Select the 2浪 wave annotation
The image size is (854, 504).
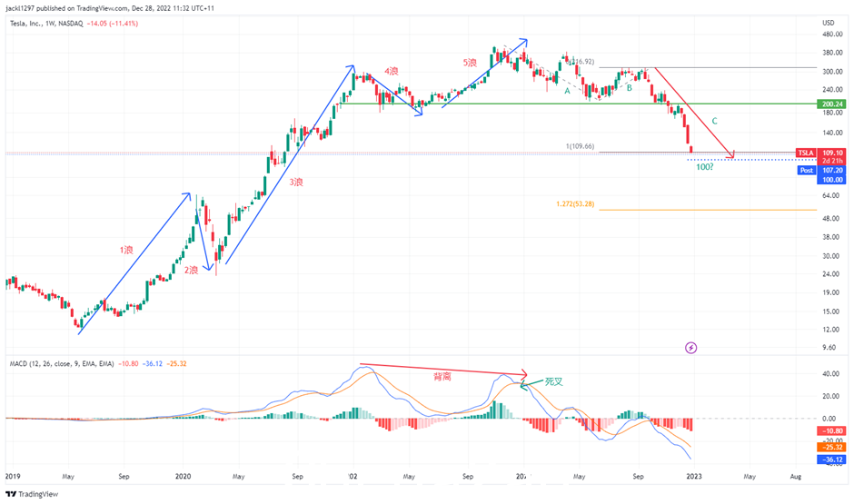pyautogui.click(x=191, y=270)
